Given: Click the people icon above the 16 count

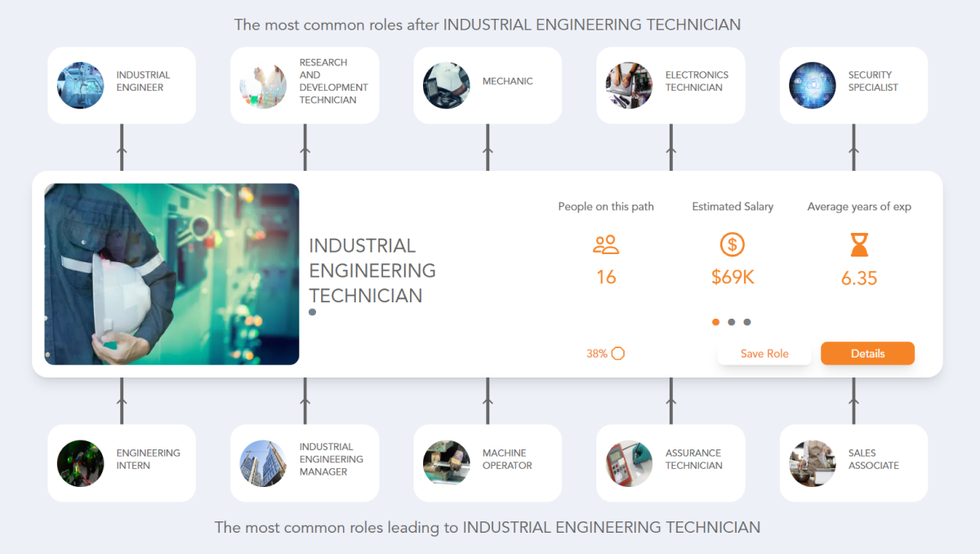Looking at the screenshot, I should click(606, 244).
